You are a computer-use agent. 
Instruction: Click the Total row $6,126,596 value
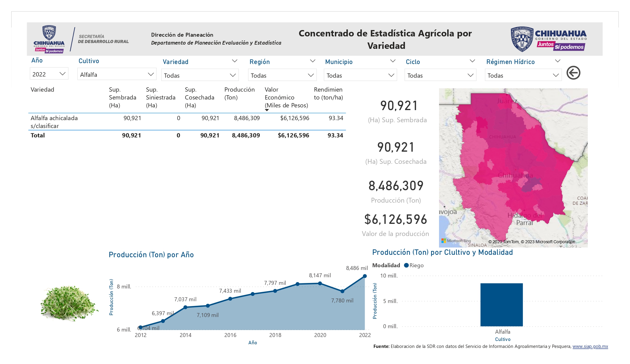(294, 135)
